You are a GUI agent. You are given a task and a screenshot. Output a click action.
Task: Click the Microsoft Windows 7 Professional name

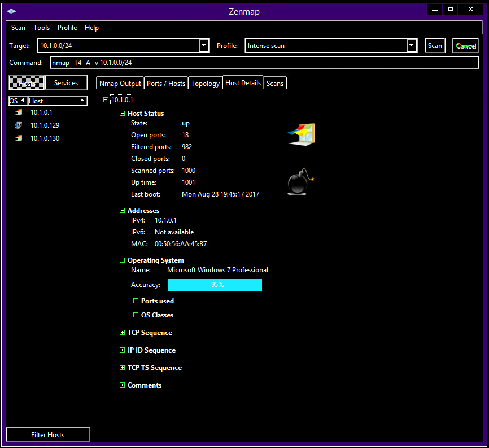[218, 270]
